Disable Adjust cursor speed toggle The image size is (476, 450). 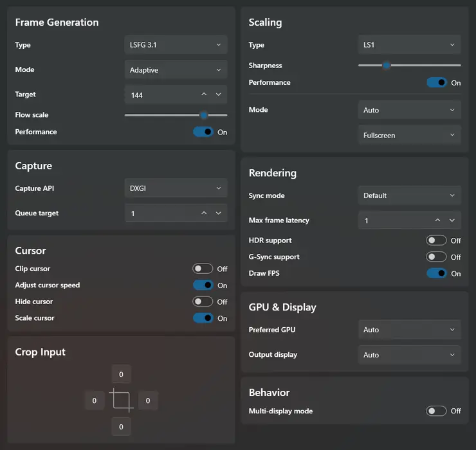[203, 285]
